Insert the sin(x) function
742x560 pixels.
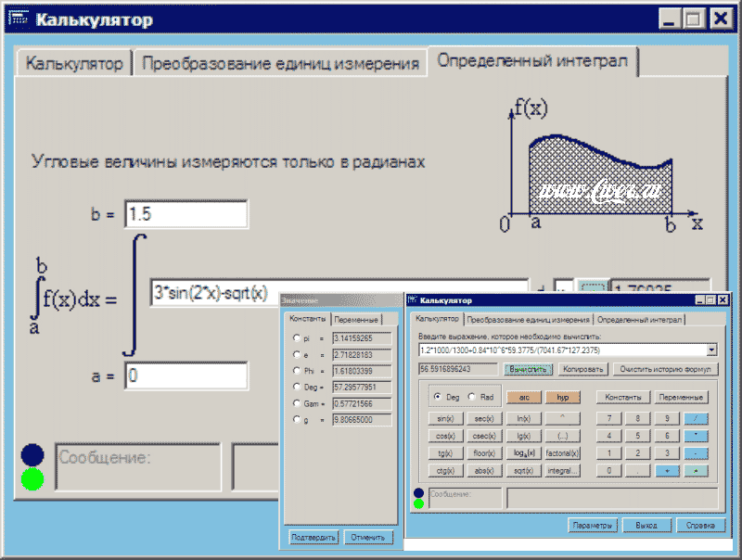coord(445,418)
